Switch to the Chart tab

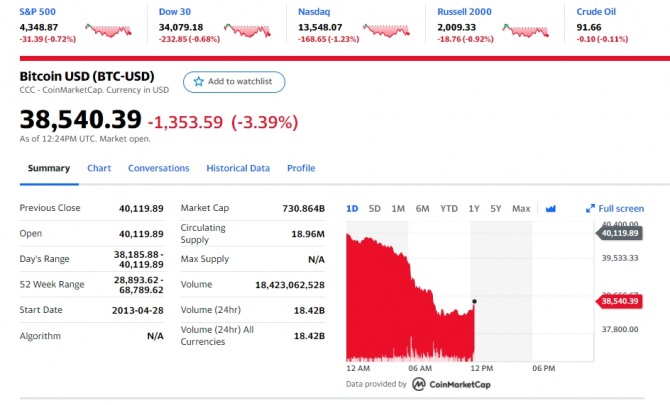pos(99,168)
